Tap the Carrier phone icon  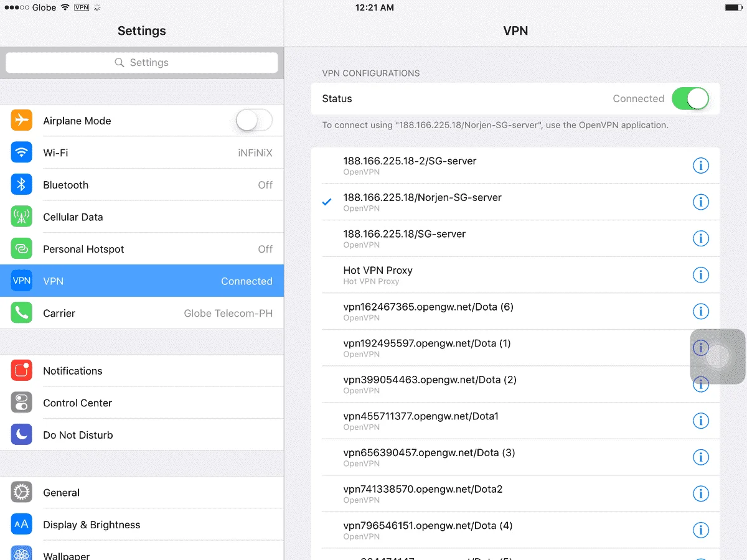(22, 313)
